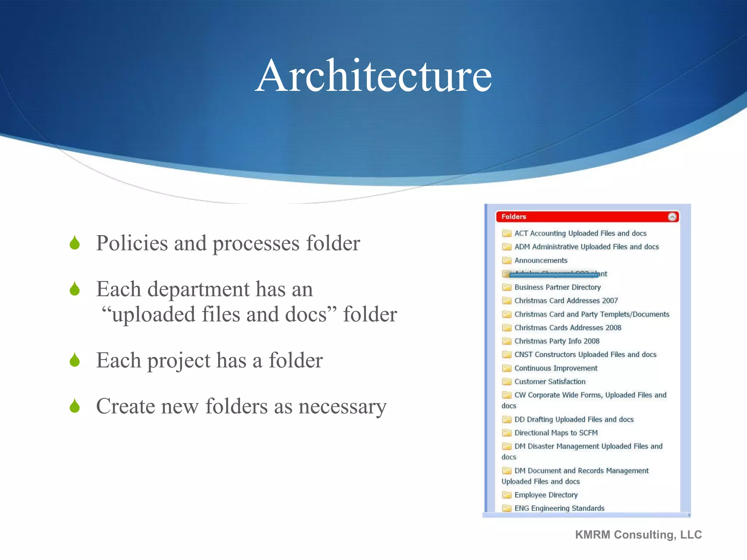Viewport: 747px width, 560px height.
Task: Collapse the Folders panel with the chevron
Action: point(672,217)
